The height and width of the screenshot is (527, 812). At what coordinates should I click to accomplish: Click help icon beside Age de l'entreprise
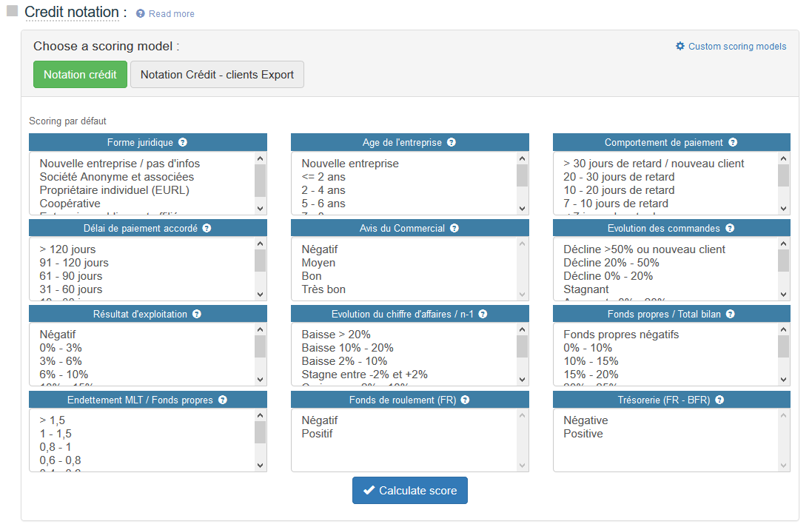pos(452,143)
